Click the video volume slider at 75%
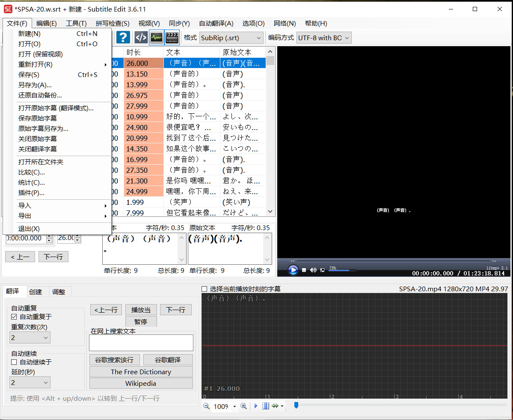Image resolution: width=513 pixels, height=420 pixels. tap(342, 270)
